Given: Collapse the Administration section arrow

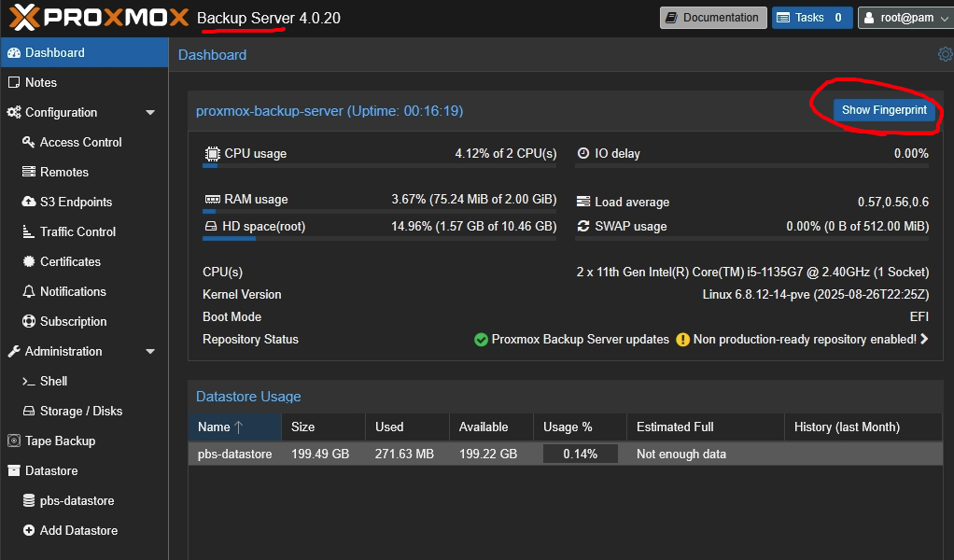Looking at the screenshot, I should tap(150, 352).
